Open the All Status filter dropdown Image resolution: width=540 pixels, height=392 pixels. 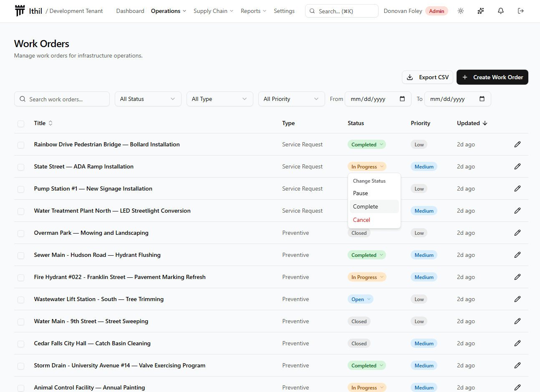(x=148, y=99)
